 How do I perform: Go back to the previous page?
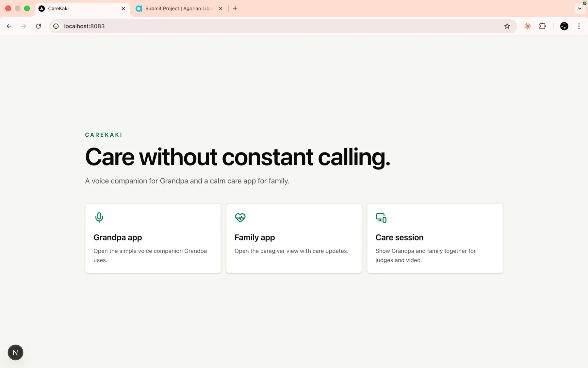point(9,26)
